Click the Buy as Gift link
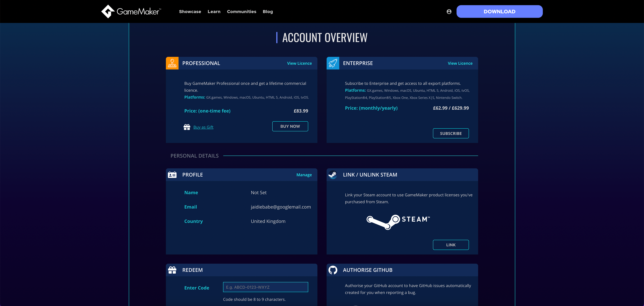The image size is (644, 306). pyautogui.click(x=203, y=127)
